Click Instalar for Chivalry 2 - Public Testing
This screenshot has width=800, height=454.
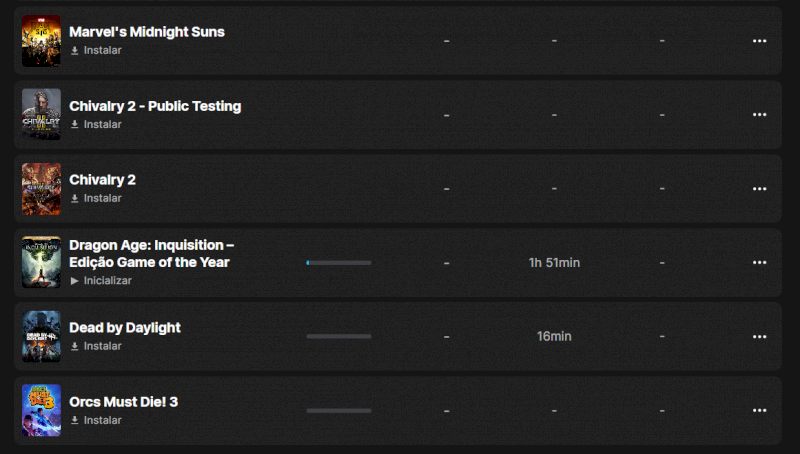[102, 124]
